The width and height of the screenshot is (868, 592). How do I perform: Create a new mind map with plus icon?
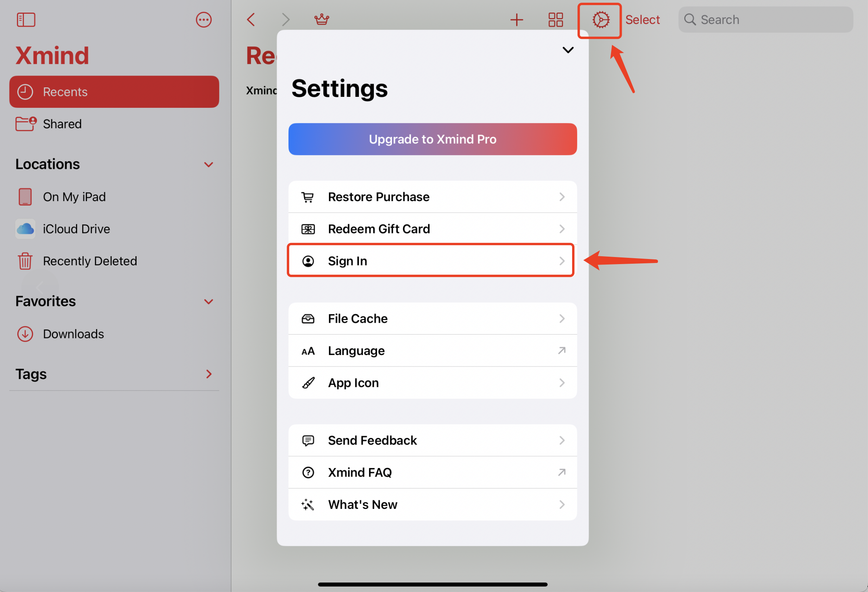(517, 19)
